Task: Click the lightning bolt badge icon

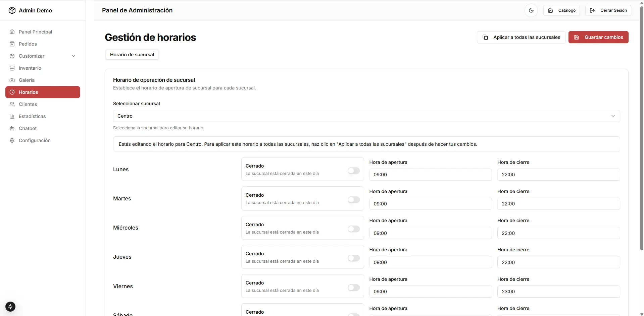Action: click(x=10, y=306)
